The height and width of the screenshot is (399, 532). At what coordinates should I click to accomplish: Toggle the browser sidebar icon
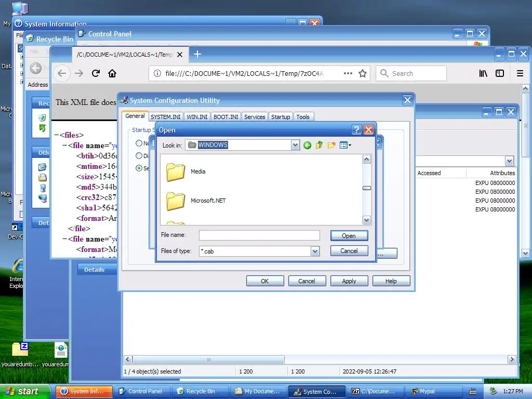pos(500,73)
